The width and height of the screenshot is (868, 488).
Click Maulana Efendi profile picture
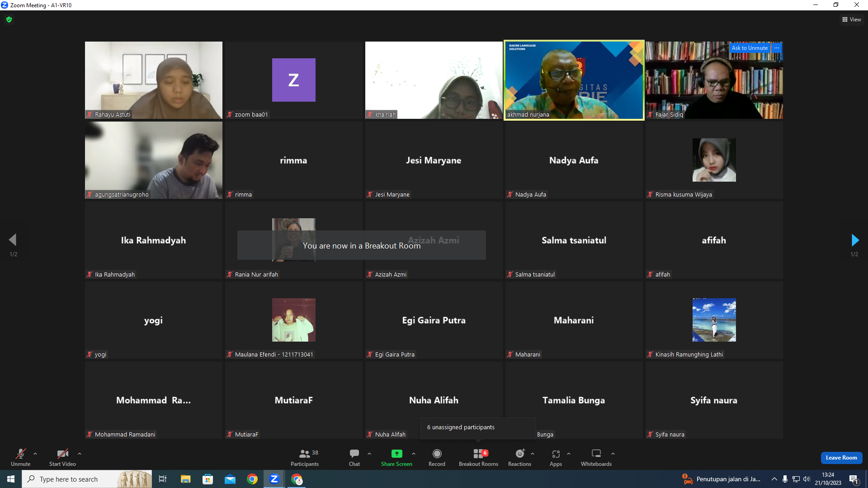click(294, 320)
